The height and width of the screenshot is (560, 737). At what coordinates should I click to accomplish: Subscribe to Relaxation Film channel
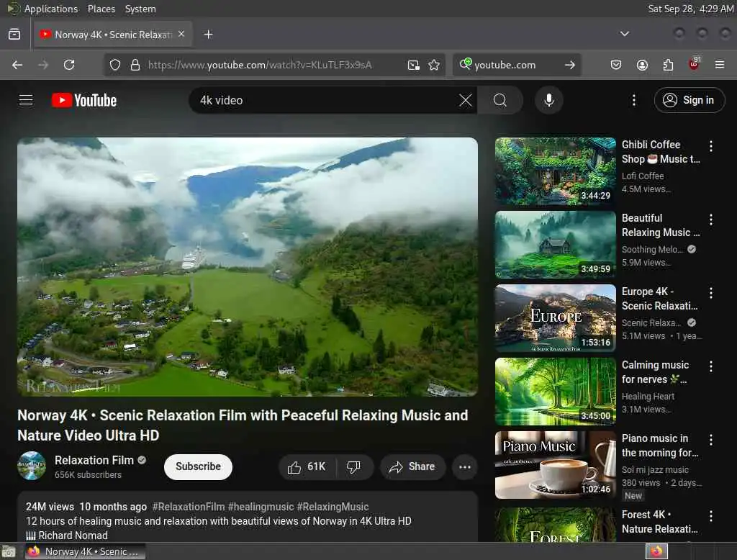(x=198, y=467)
